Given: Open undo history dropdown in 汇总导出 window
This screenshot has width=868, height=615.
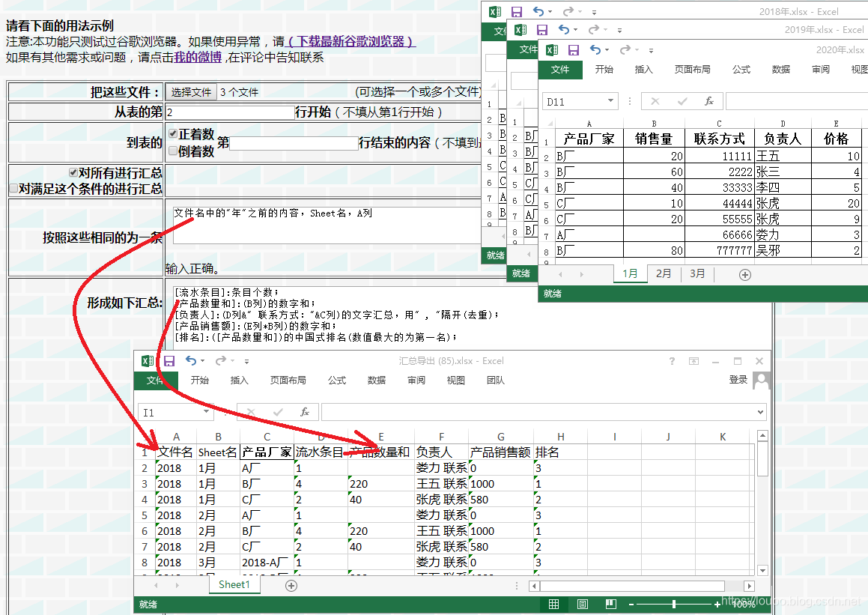Looking at the screenshot, I should (x=203, y=361).
